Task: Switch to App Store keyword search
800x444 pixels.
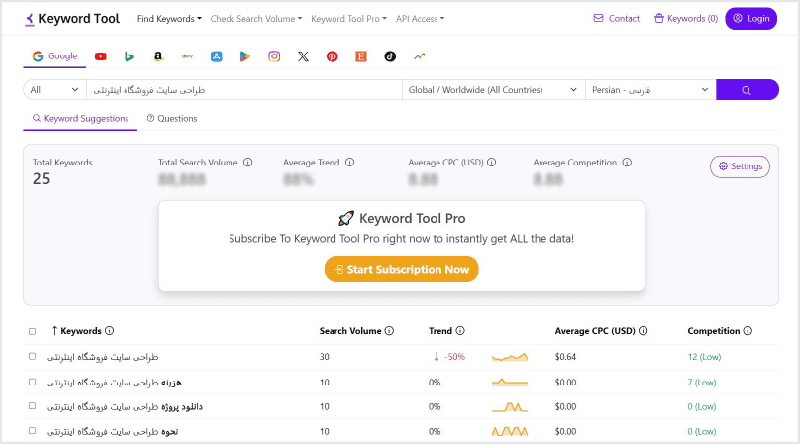Action: coord(216,57)
